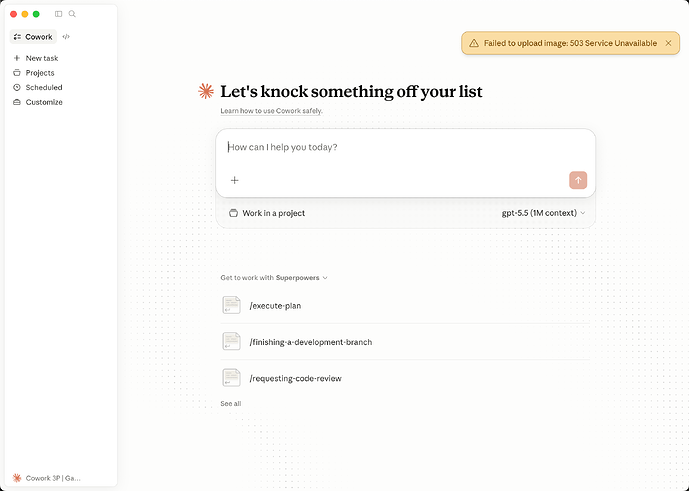The image size is (689, 491).
Task: Expand the gpt-5.5 model dropdown
Action: (x=543, y=213)
